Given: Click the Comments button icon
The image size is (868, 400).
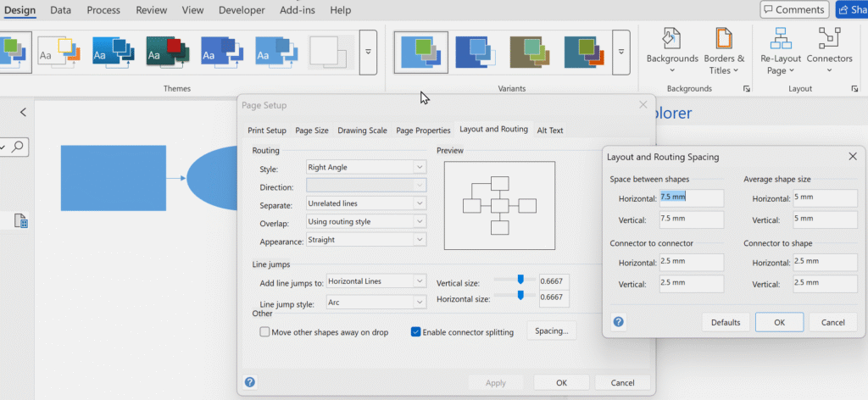Looking at the screenshot, I should pyautogui.click(x=771, y=10).
